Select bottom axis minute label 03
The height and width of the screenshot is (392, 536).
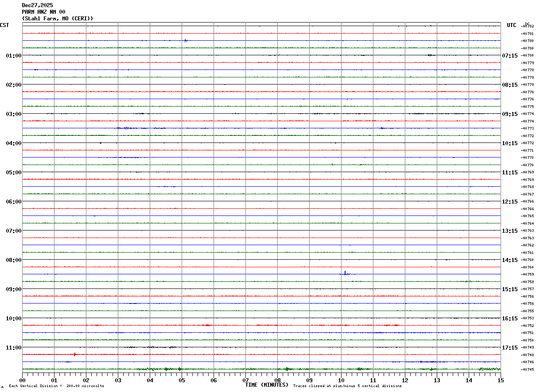pyautogui.click(x=118, y=380)
